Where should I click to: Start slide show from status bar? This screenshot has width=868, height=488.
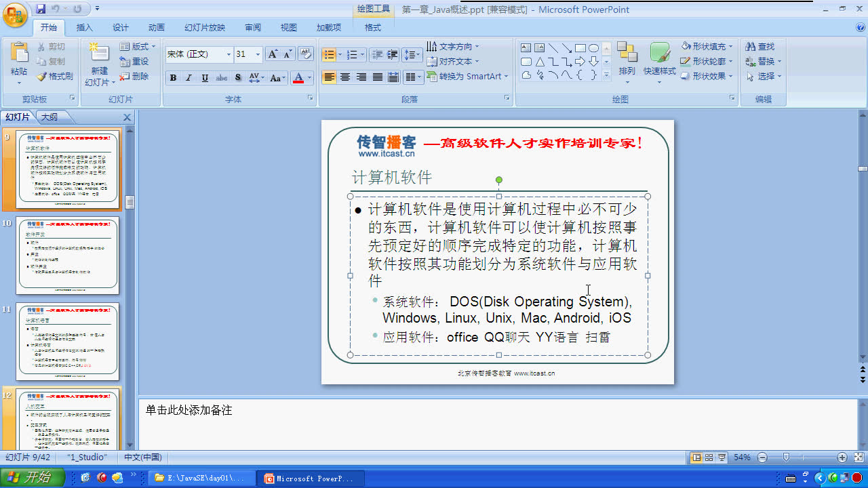722,457
